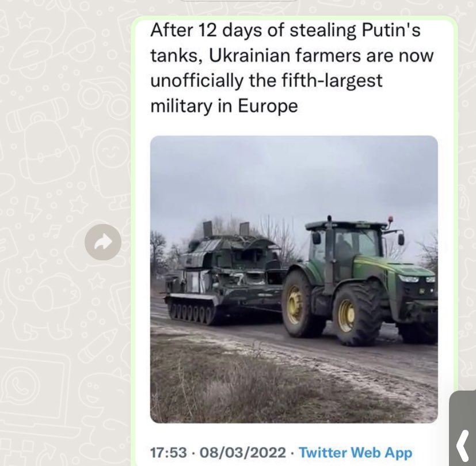Select the tweet text about Ukrainian farmers
This screenshot has height=466, width=476.
[292, 68]
